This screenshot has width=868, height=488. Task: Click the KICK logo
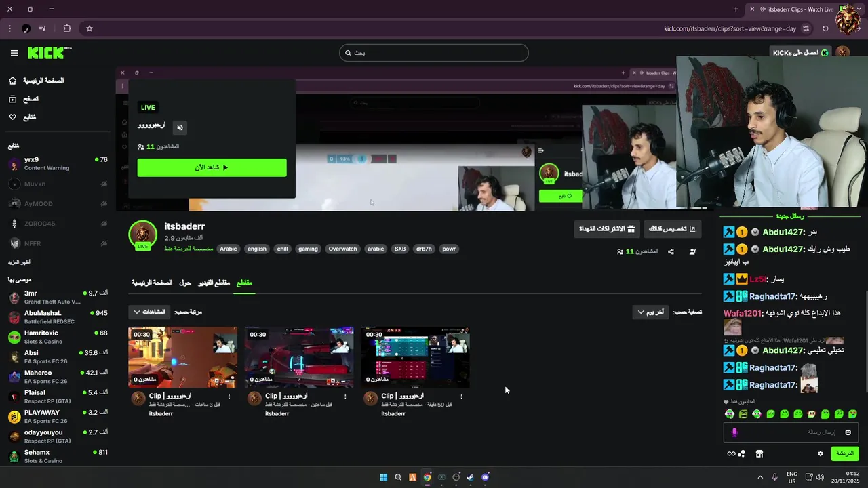coord(50,53)
